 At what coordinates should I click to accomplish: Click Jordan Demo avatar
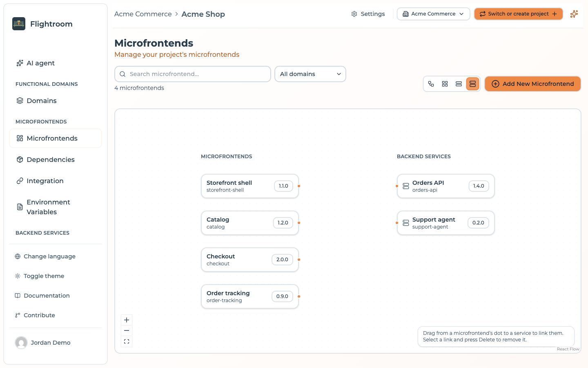point(21,343)
